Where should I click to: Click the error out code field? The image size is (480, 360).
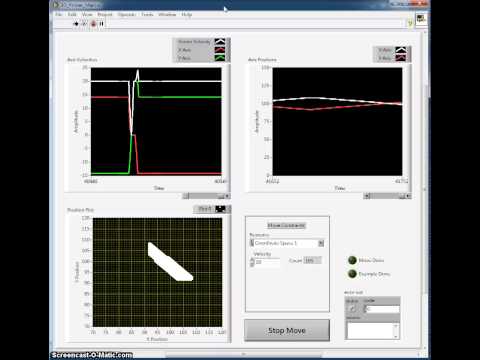(382, 309)
